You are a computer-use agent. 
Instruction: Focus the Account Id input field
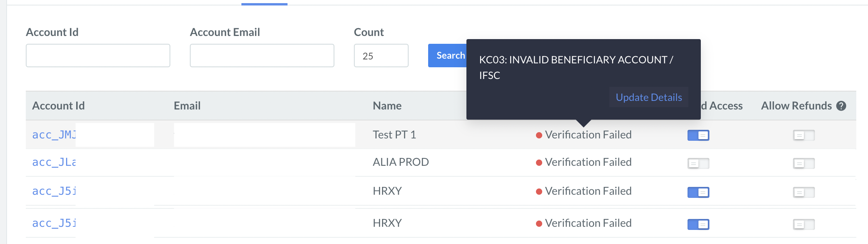point(98,56)
